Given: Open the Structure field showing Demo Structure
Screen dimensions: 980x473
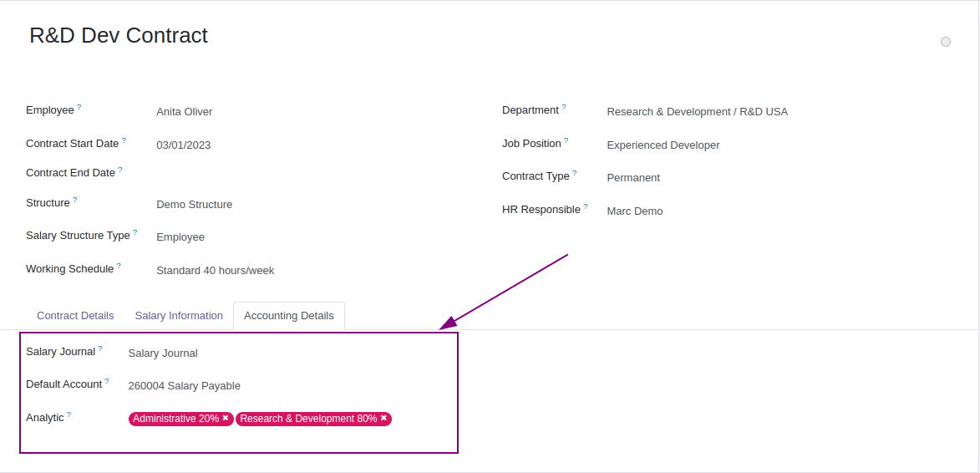Looking at the screenshot, I should (x=195, y=205).
